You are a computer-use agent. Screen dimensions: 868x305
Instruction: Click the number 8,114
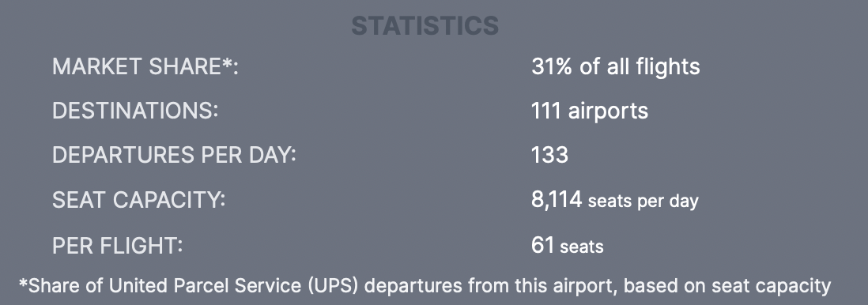tap(557, 199)
